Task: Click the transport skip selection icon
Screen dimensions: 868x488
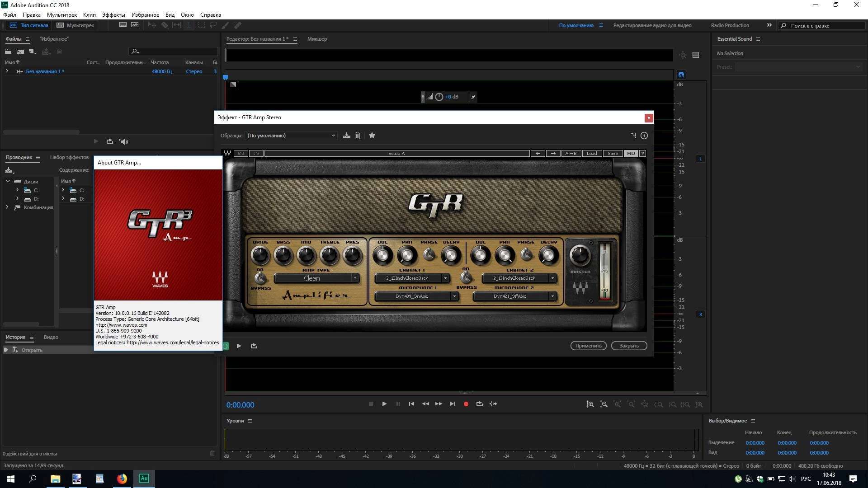Action: tap(493, 404)
